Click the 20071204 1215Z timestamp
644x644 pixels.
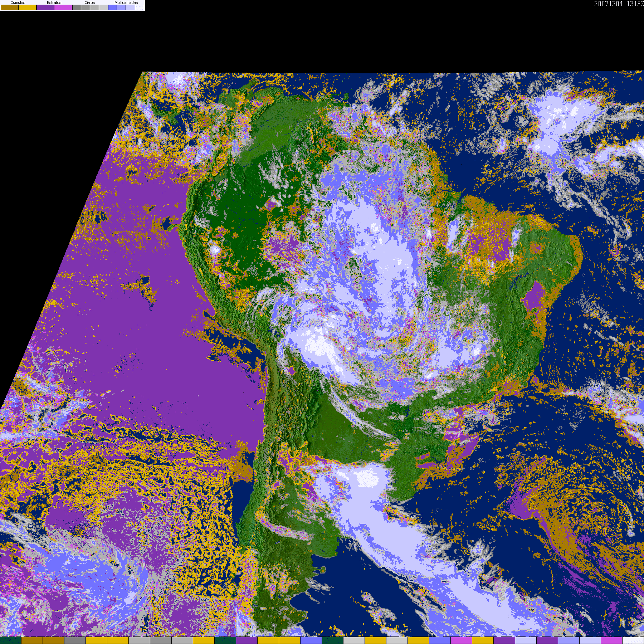click(x=619, y=4)
